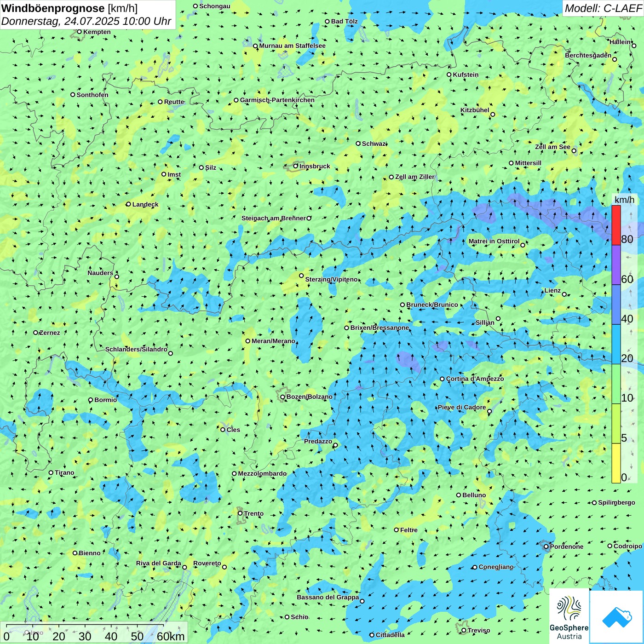Click the Meran/Merano label

274,341
